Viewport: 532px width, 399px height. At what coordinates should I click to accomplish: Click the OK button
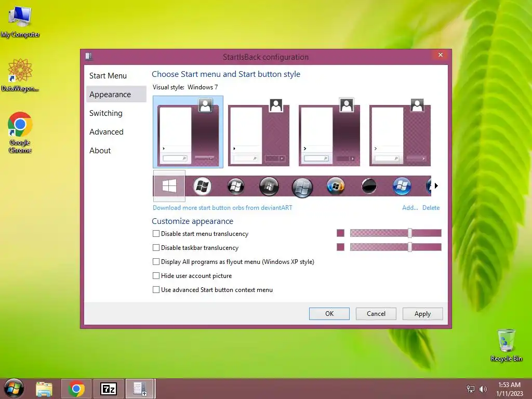pos(329,313)
